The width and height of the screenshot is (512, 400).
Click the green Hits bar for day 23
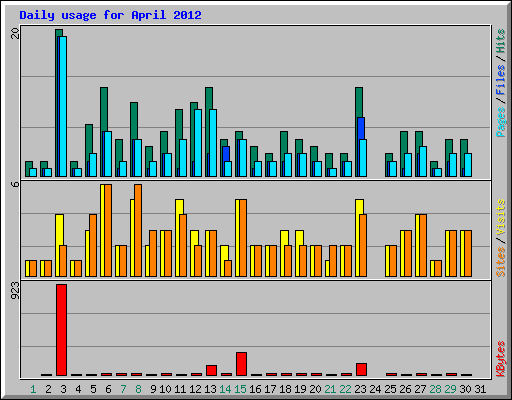359,102
